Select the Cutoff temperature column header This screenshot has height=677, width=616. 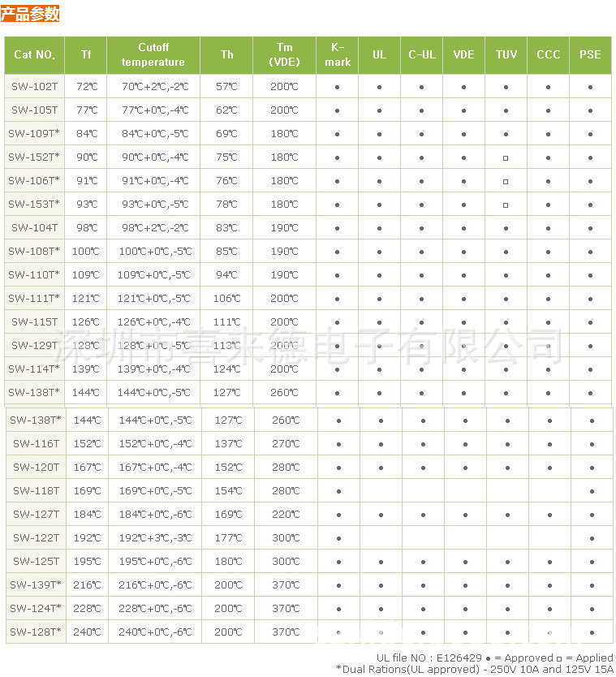click(x=153, y=54)
